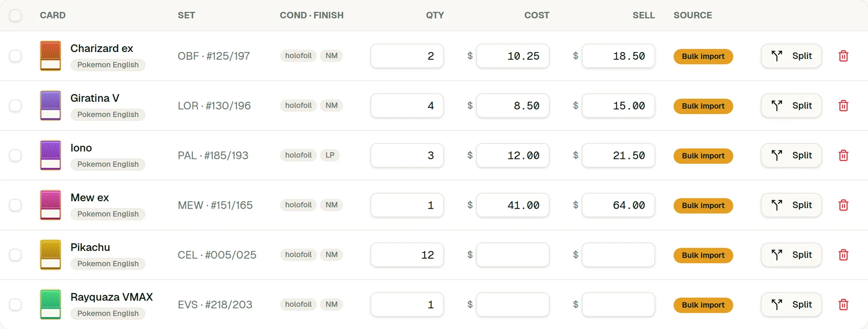Select the Charizard ex row checkbox

(x=15, y=56)
